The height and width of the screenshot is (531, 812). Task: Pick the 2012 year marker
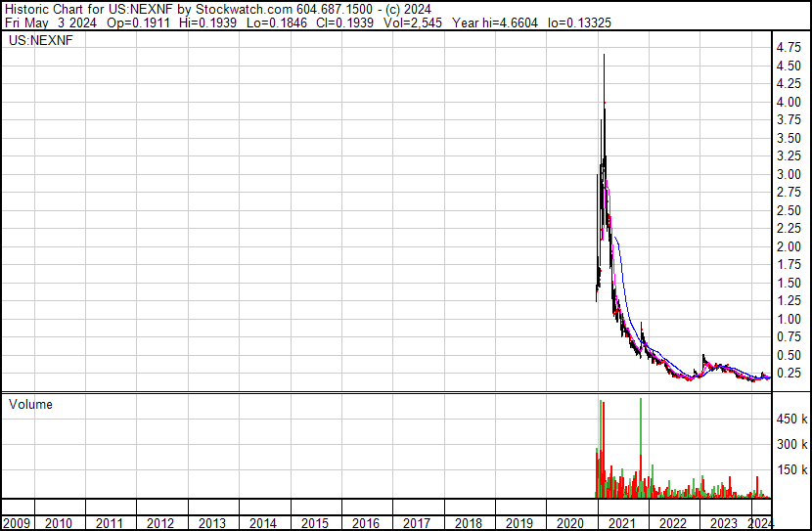[161, 523]
